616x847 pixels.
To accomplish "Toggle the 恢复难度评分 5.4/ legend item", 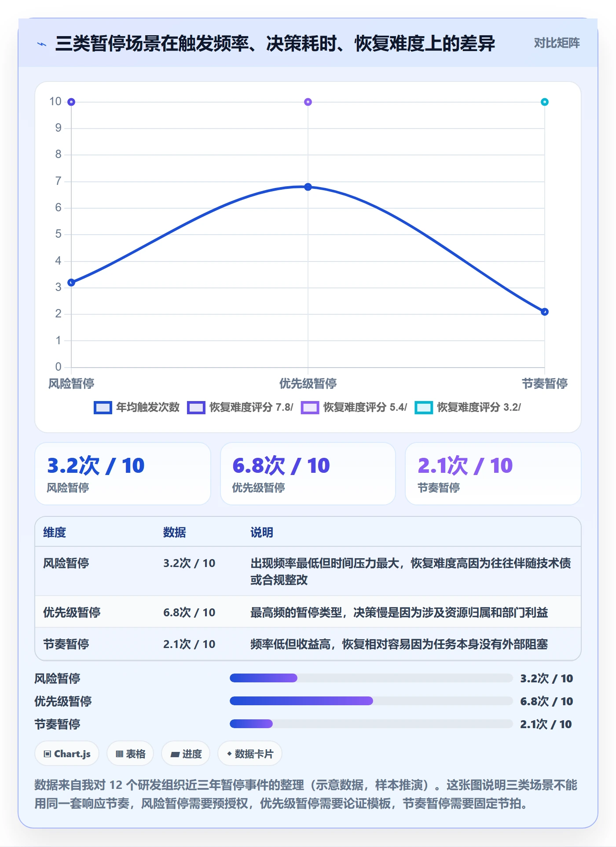I will pos(354,407).
